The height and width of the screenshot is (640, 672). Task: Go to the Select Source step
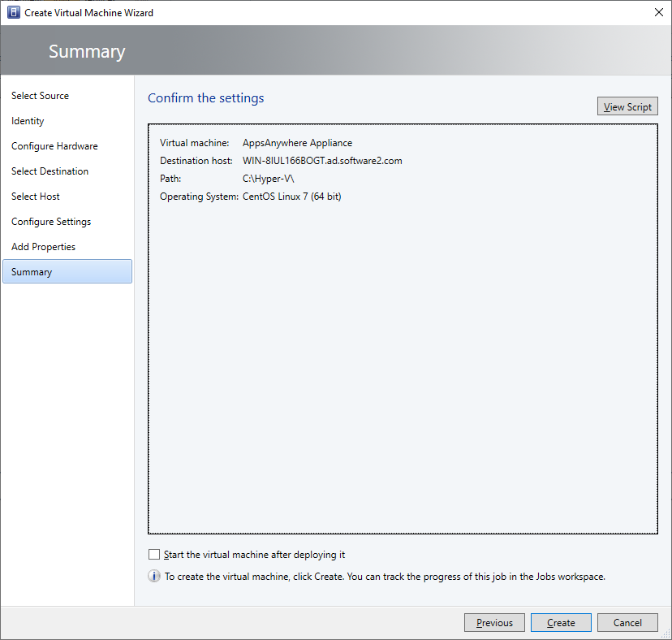[41, 96]
